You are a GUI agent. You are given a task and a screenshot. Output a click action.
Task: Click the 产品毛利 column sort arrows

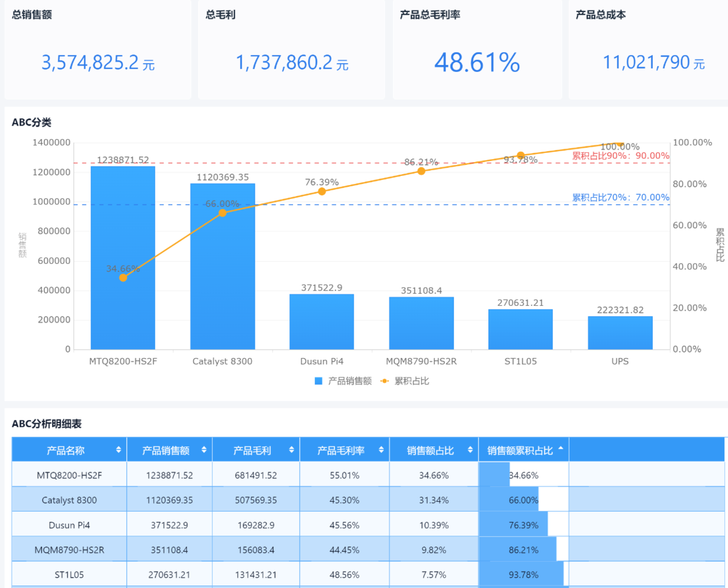tap(291, 450)
